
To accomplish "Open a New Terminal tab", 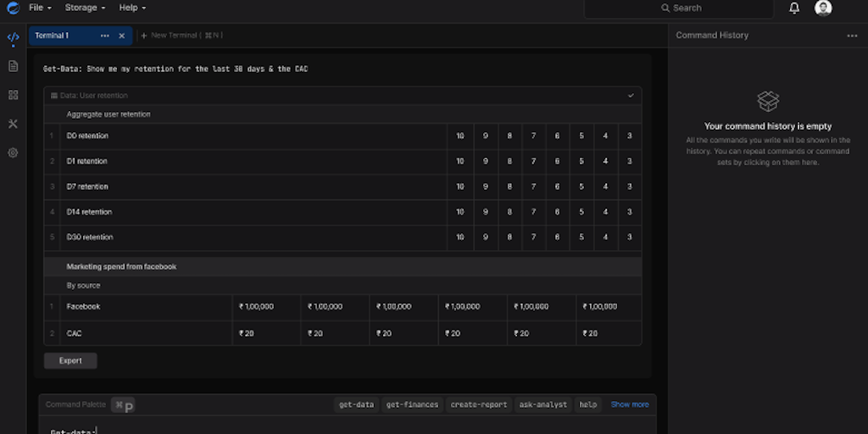I will pyautogui.click(x=181, y=36).
